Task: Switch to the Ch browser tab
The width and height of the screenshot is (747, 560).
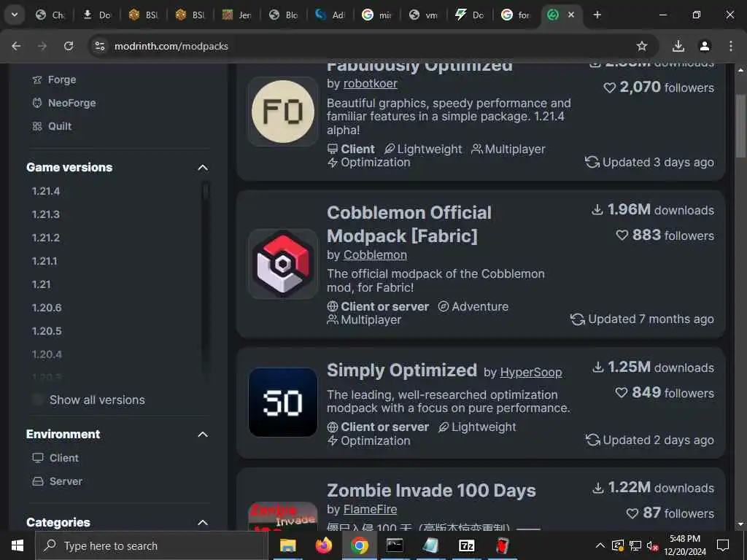Action: [50, 15]
